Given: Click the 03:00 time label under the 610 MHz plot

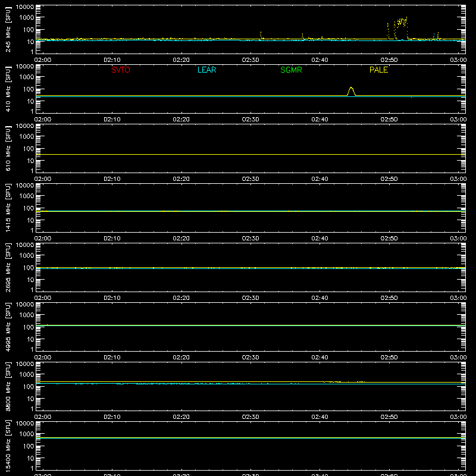Looking at the screenshot, I should pyautogui.click(x=458, y=179).
